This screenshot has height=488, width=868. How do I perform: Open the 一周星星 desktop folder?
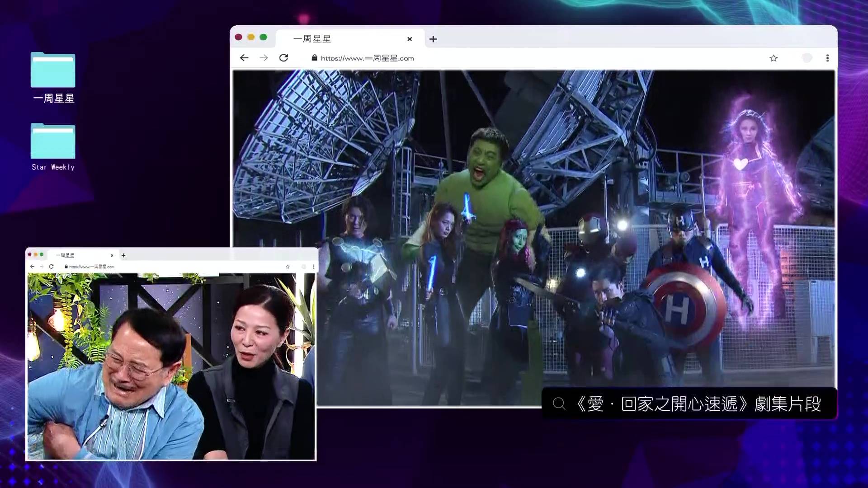click(x=53, y=78)
